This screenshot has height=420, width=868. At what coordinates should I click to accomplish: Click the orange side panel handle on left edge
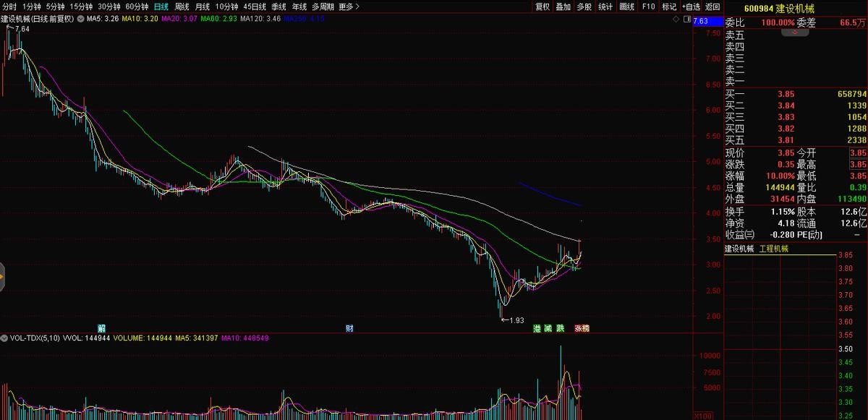click(x=2, y=276)
